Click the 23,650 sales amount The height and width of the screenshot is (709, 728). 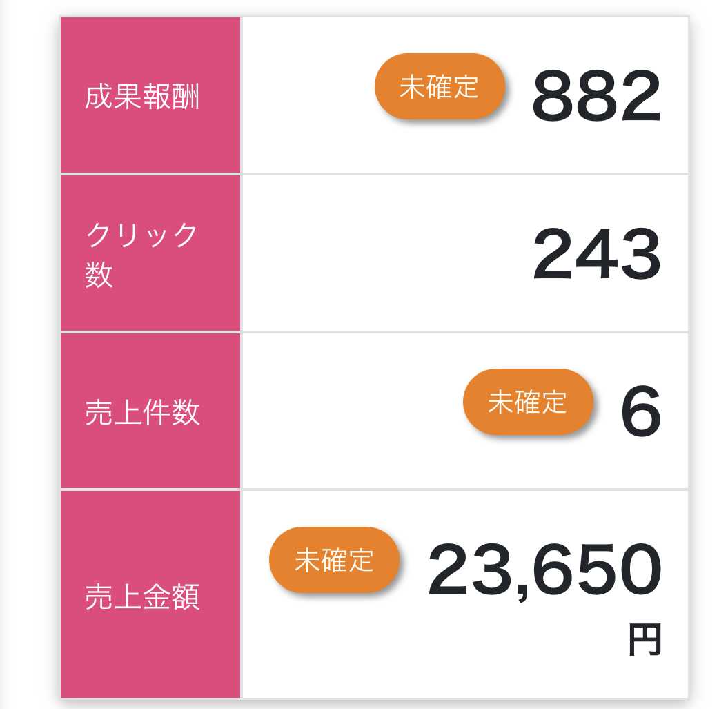[x=544, y=570]
